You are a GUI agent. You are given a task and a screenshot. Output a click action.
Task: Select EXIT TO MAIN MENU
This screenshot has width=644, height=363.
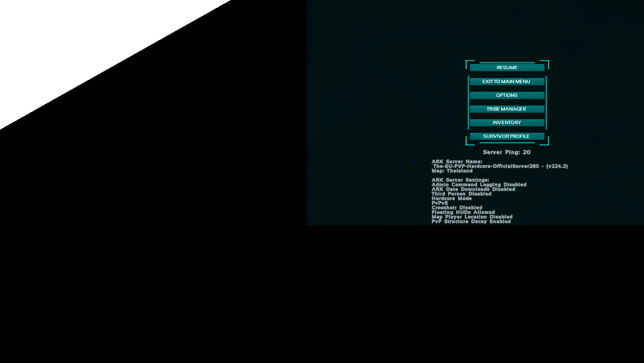point(507,81)
